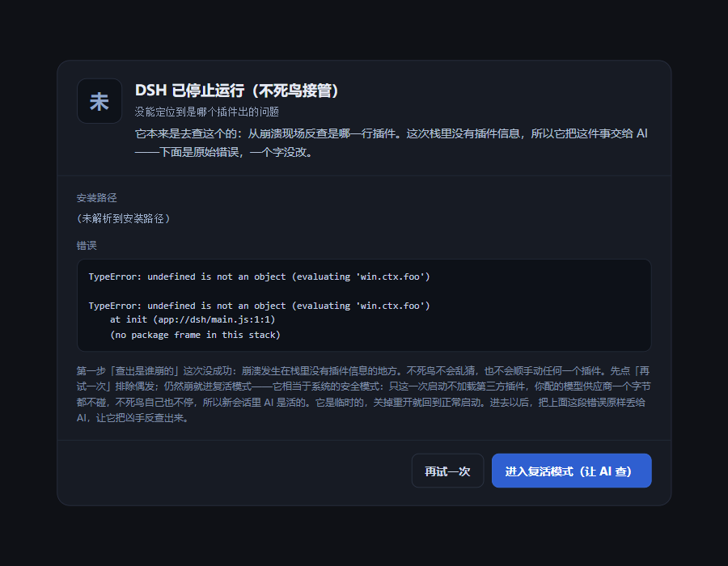Image resolution: width=728 pixels, height=566 pixels.
Task: Click 进入复活模式（让 AI 查）button
Action: [x=572, y=471]
